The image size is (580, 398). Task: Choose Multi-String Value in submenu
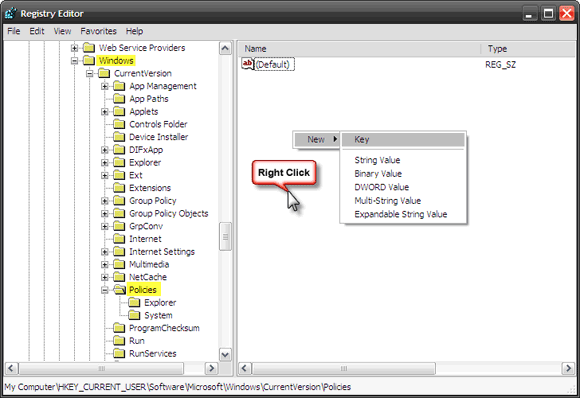click(388, 201)
